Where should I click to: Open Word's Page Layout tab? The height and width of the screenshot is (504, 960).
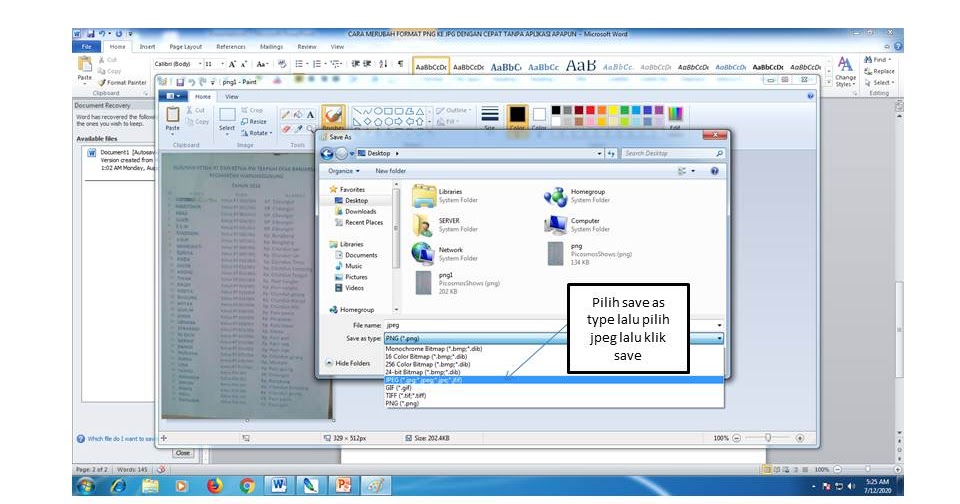click(186, 47)
